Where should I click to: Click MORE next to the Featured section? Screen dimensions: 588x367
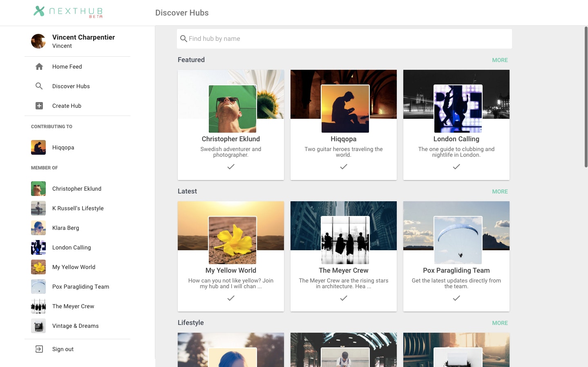coord(500,60)
